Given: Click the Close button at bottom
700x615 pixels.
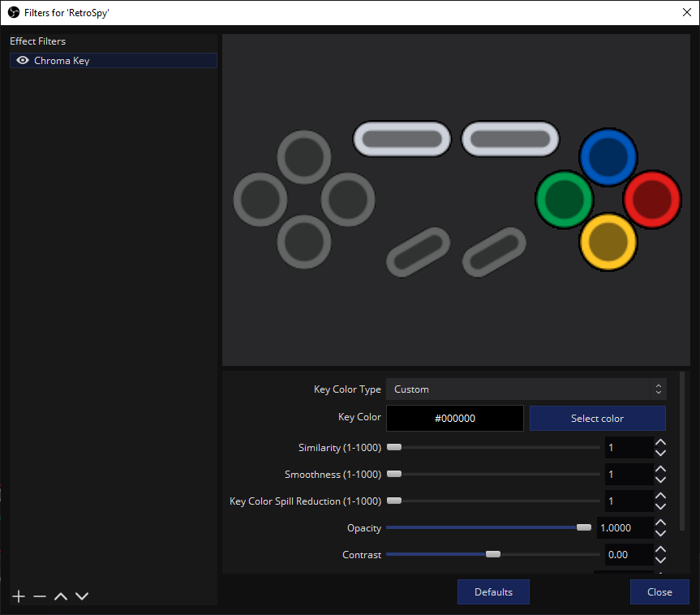Looking at the screenshot, I should coord(659,591).
